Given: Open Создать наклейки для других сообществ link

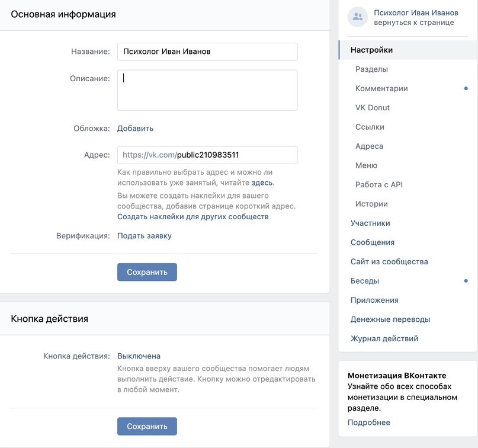Looking at the screenshot, I should (x=193, y=216).
